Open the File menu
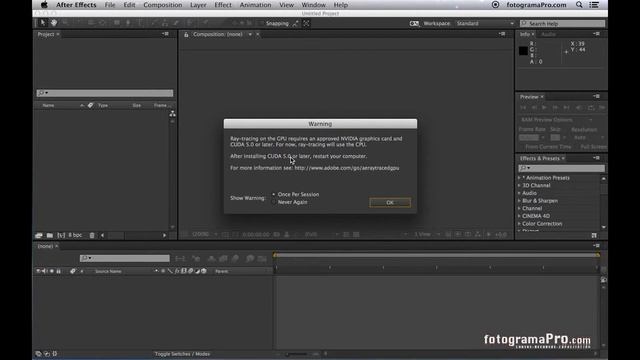This screenshot has width=640, height=360. click(x=110, y=5)
